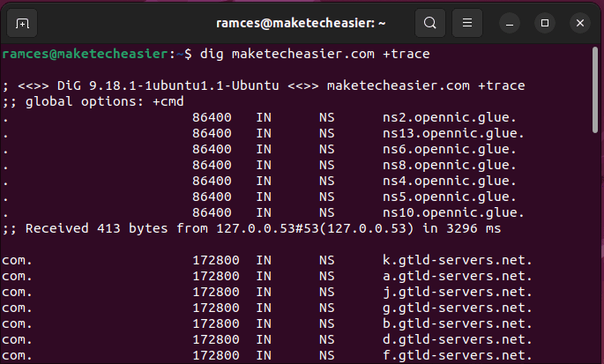Click the "global options: +cmd" line
The width and height of the screenshot is (604, 364).
[x=86, y=101]
